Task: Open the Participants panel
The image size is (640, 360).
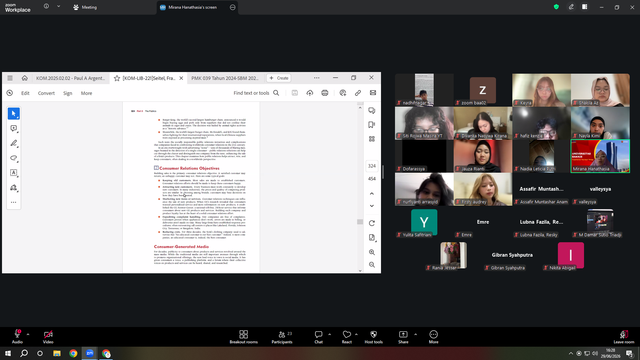Action: [x=282, y=337]
